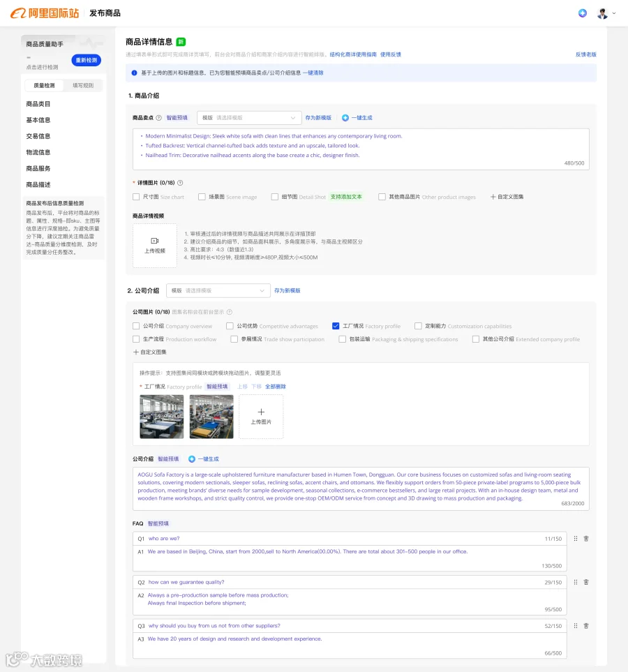Switch to the 填写规则 tab
Screen dimensions: 628x672
coord(83,85)
